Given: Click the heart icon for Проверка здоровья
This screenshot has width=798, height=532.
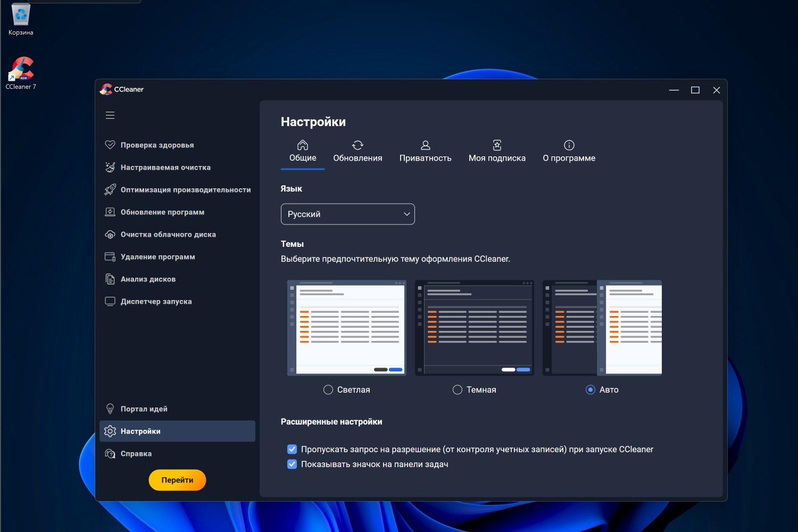Looking at the screenshot, I should click(110, 145).
